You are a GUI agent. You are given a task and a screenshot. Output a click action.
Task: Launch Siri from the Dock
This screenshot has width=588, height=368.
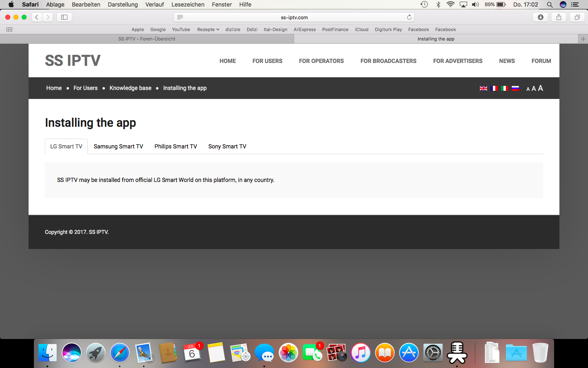tap(71, 353)
